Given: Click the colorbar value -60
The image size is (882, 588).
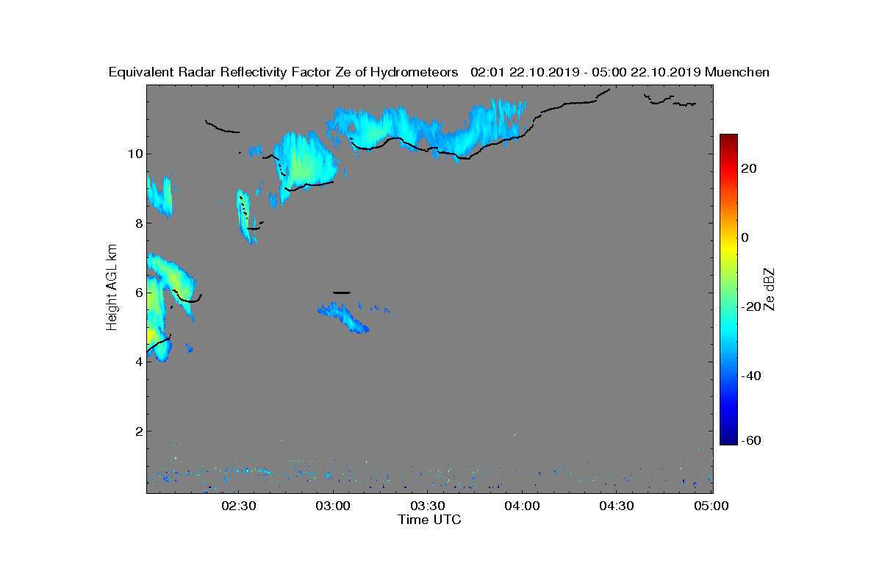Looking at the screenshot, I should [751, 440].
